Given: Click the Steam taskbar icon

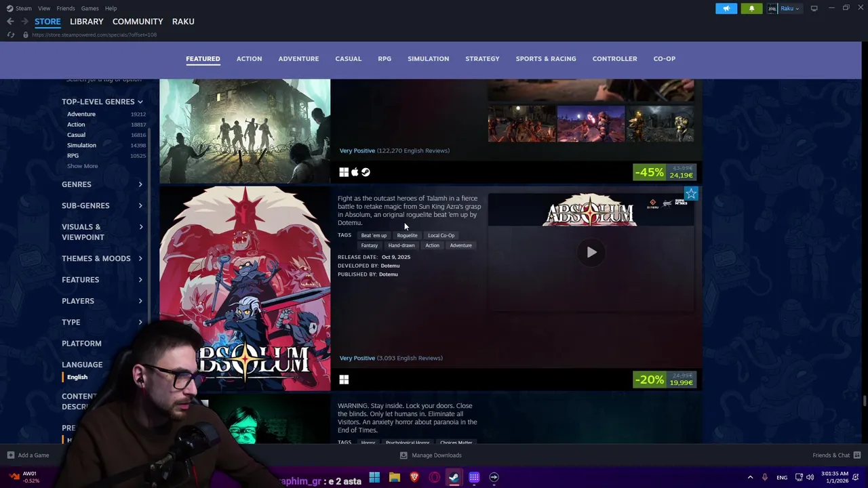Looking at the screenshot, I should (x=454, y=477).
